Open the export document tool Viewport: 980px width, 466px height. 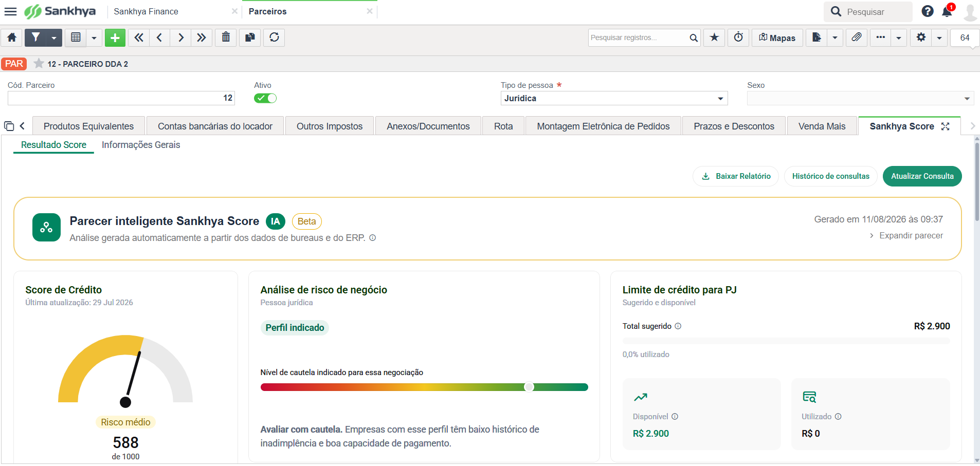coord(816,38)
